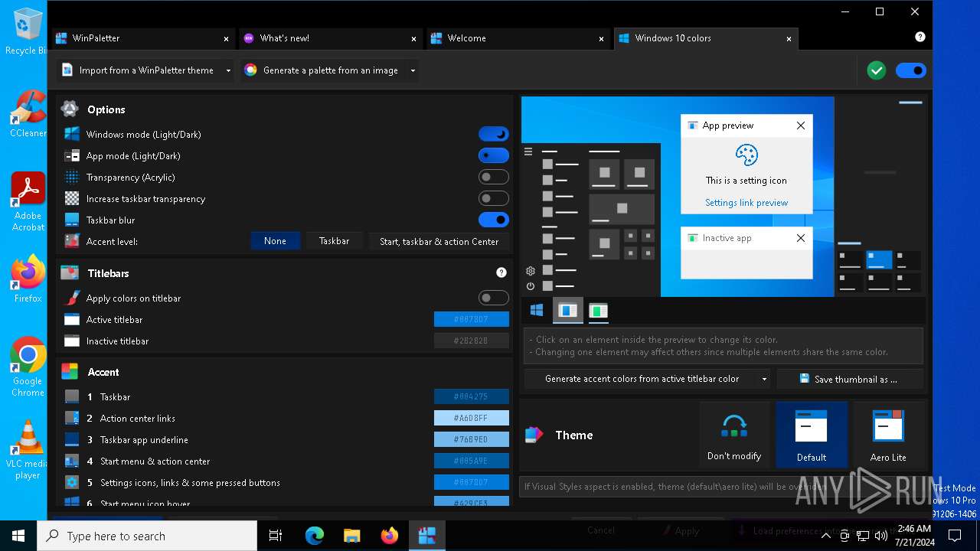
Task: Open Microsoft Edge from taskbar
Action: click(315, 536)
